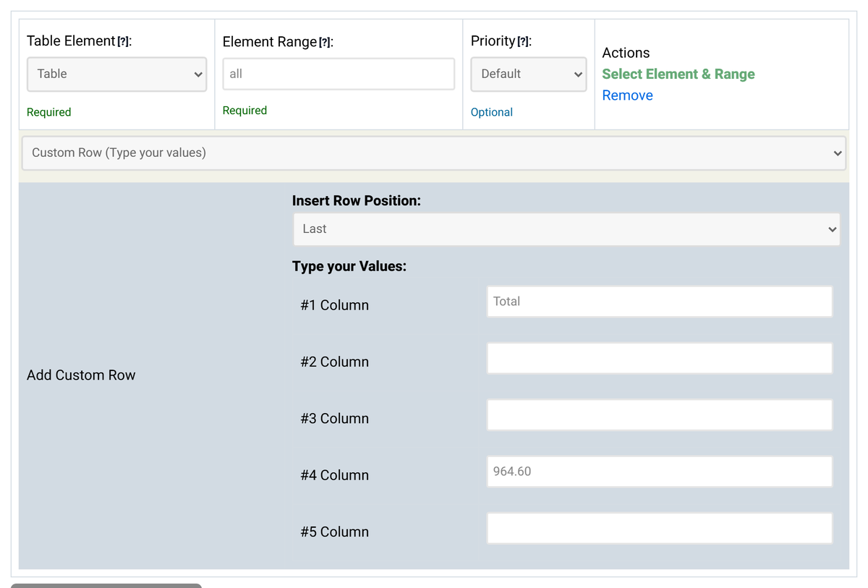Open the Priority dropdown set to Default
The height and width of the screenshot is (588, 868).
[529, 74]
